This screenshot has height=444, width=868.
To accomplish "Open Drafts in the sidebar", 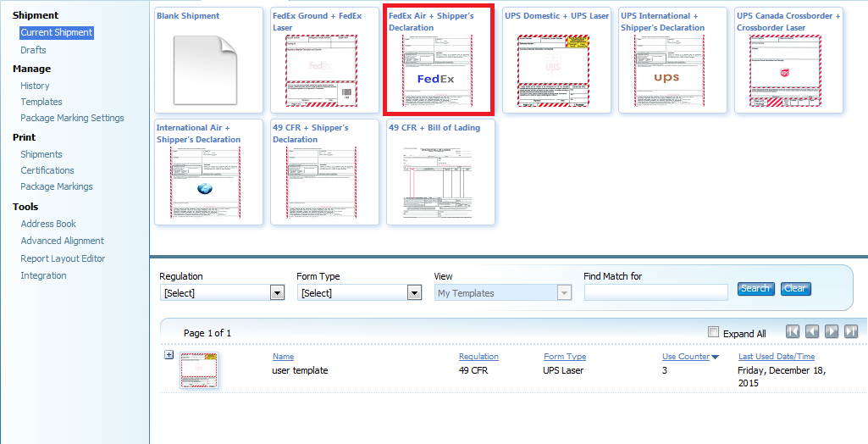I will [x=34, y=50].
